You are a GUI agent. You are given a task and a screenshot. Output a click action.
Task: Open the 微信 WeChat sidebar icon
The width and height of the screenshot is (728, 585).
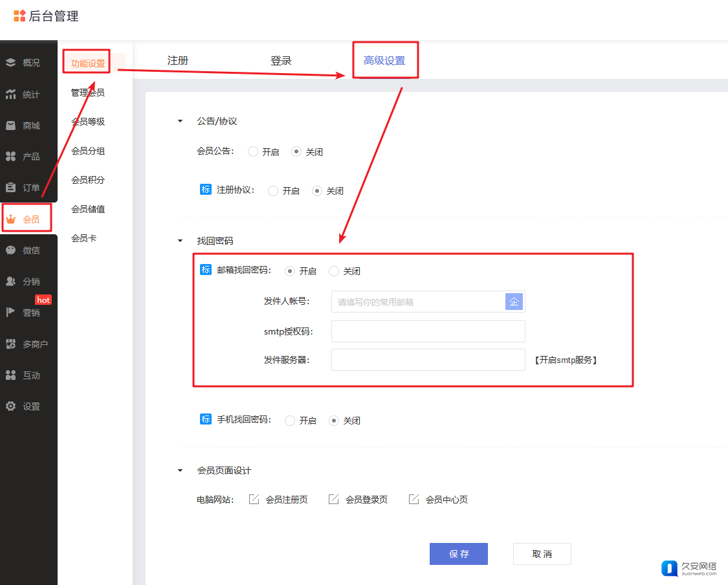click(x=11, y=250)
